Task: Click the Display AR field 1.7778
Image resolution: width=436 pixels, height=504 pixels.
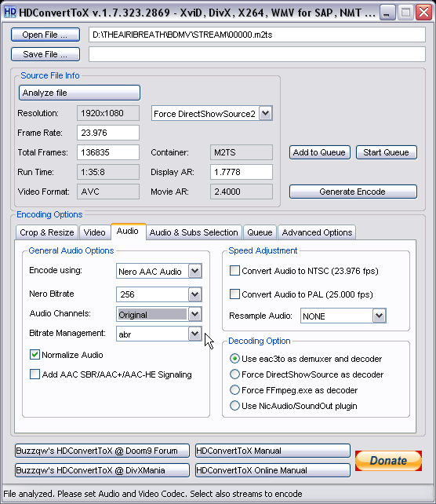Action: pyautogui.click(x=242, y=172)
